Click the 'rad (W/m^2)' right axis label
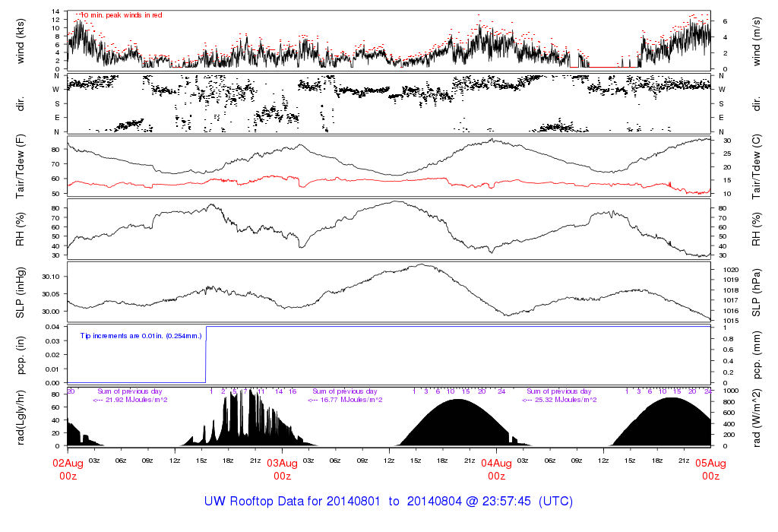This screenshot has height=532, width=778. [x=757, y=417]
